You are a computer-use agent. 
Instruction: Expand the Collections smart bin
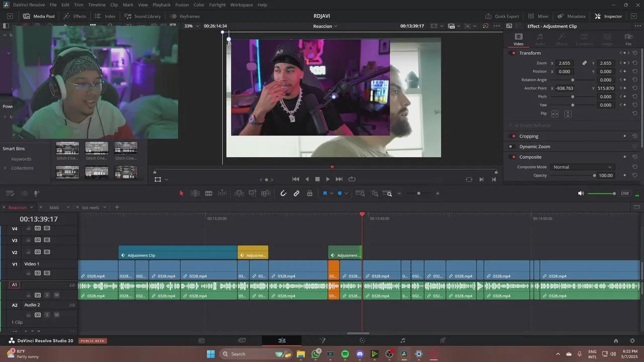coord(5,168)
